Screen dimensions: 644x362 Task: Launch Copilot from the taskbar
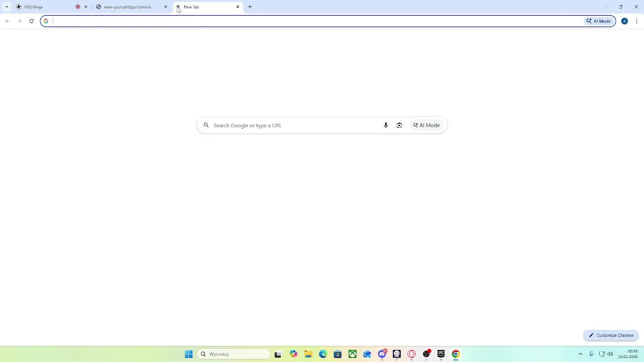click(x=293, y=354)
